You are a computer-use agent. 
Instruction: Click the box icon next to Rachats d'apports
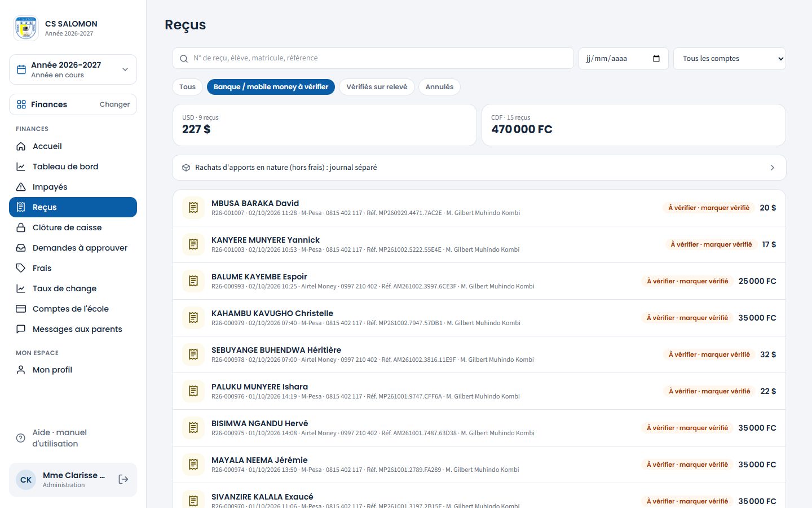(x=186, y=168)
